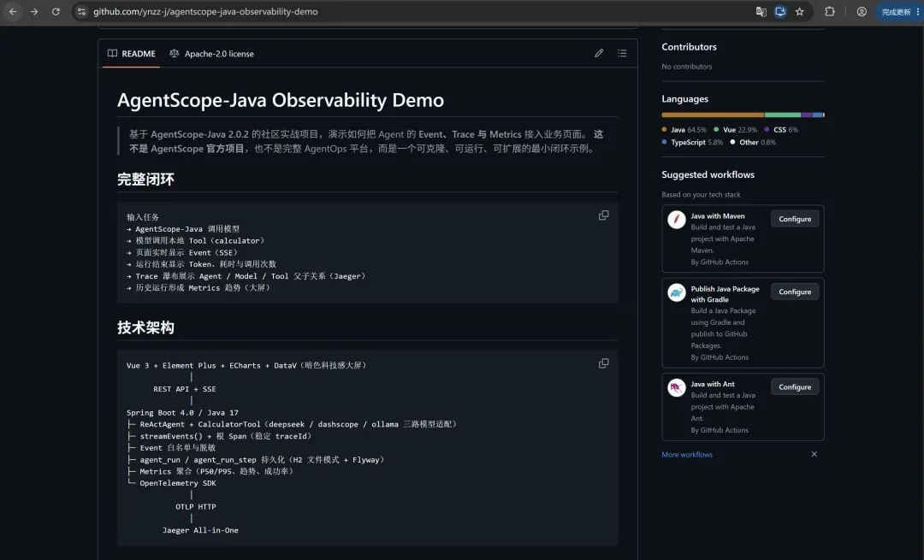
Task: Copy the 技术架构 code block
Action: click(x=603, y=363)
